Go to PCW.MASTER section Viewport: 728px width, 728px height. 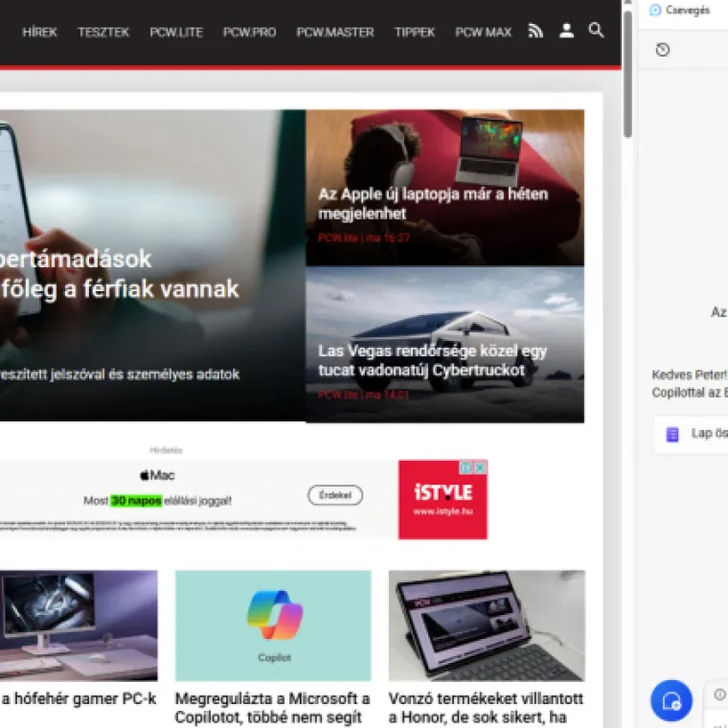334,32
